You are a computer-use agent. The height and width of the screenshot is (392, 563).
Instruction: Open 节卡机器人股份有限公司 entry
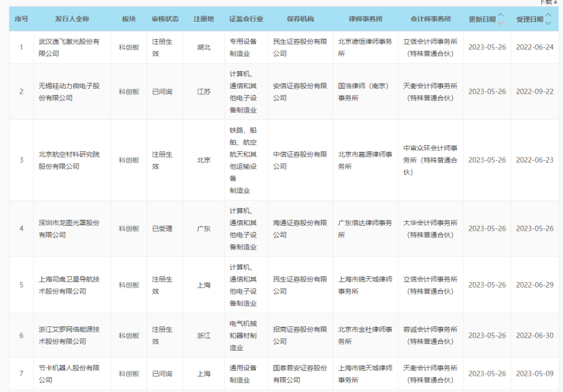(x=69, y=374)
